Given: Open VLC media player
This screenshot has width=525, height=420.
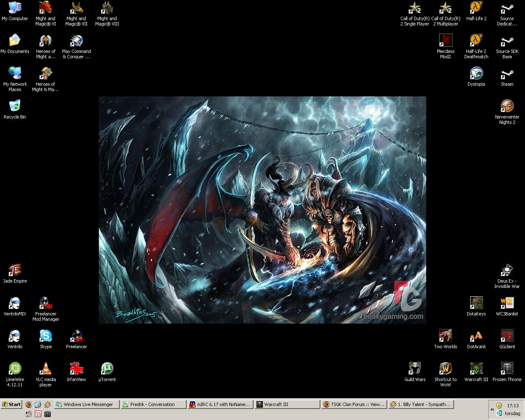Looking at the screenshot, I should [x=46, y=368].
